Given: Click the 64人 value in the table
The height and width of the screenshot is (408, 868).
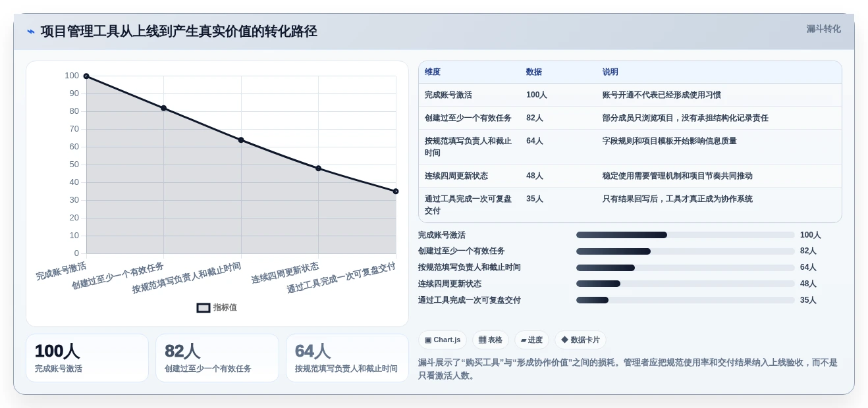Looking at the screenshot, I should [535, 141].
